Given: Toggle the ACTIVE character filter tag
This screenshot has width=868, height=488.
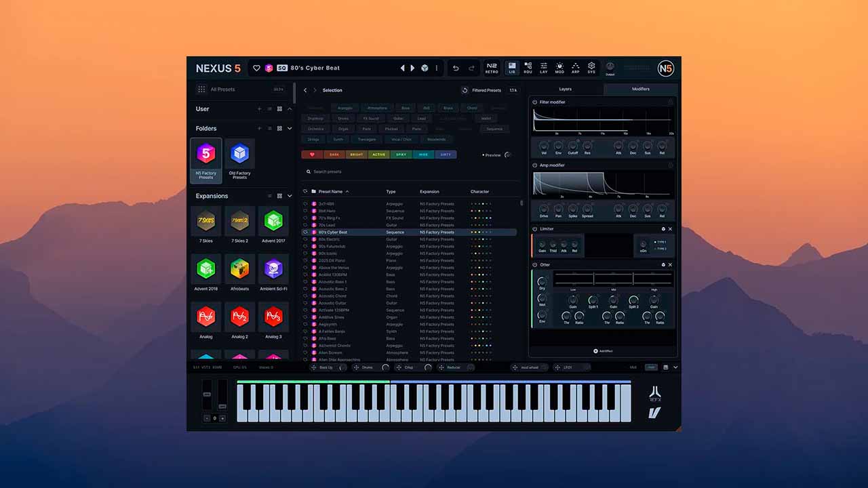Looking at the screenshot, I should coord(378,155).
